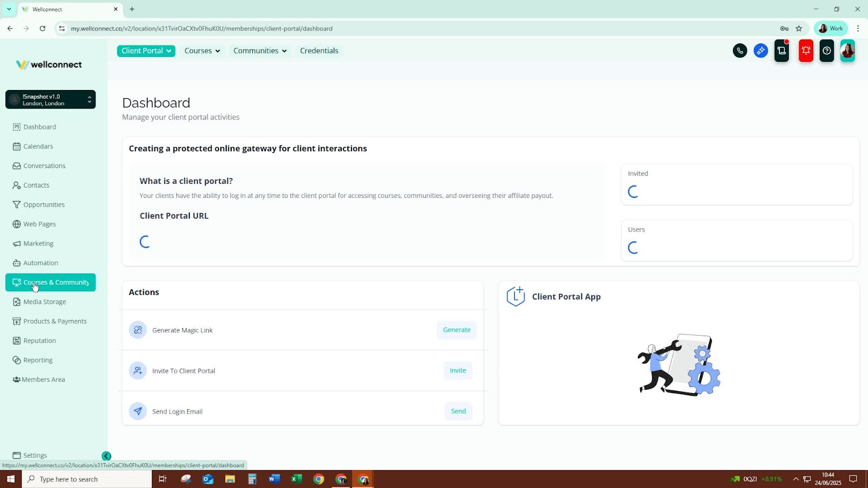The height and width of the screenshot is (488, 868).
Task: Open Chrome's three-dot menu
Action: pyautogui.click(x=858, y=29)
